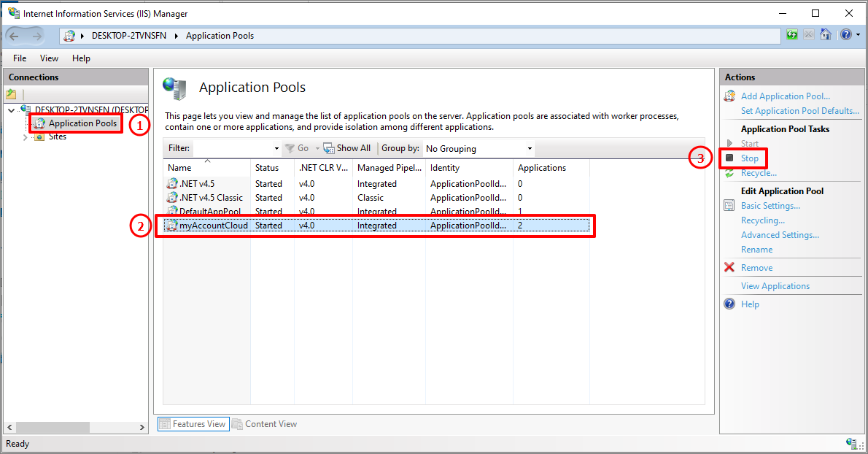Click the red X Remove icon

tap(729, 267)
